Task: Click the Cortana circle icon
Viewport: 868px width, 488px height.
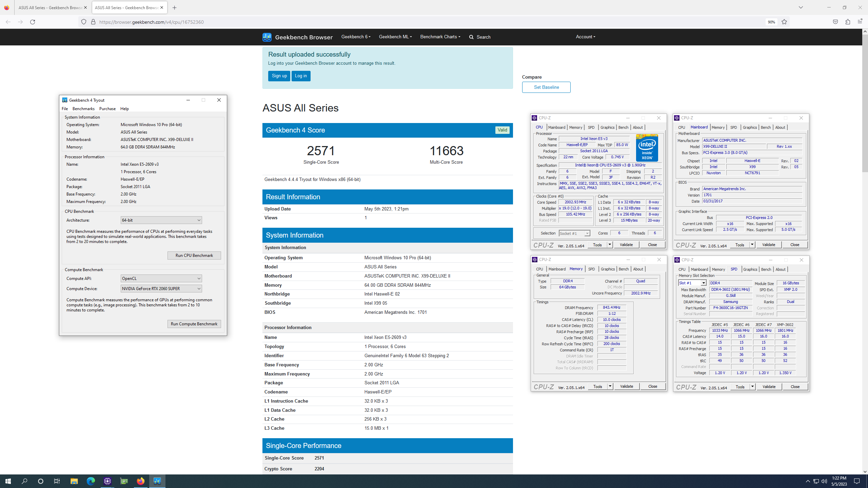Action: 41,481
